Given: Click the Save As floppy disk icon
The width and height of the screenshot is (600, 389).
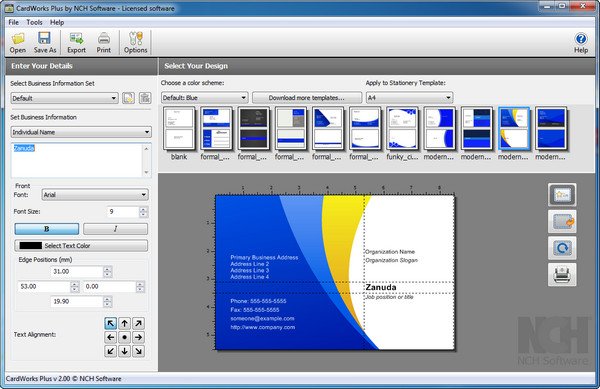Looking at the screenshot, I should pyautogui.click(x=45, y=42).
